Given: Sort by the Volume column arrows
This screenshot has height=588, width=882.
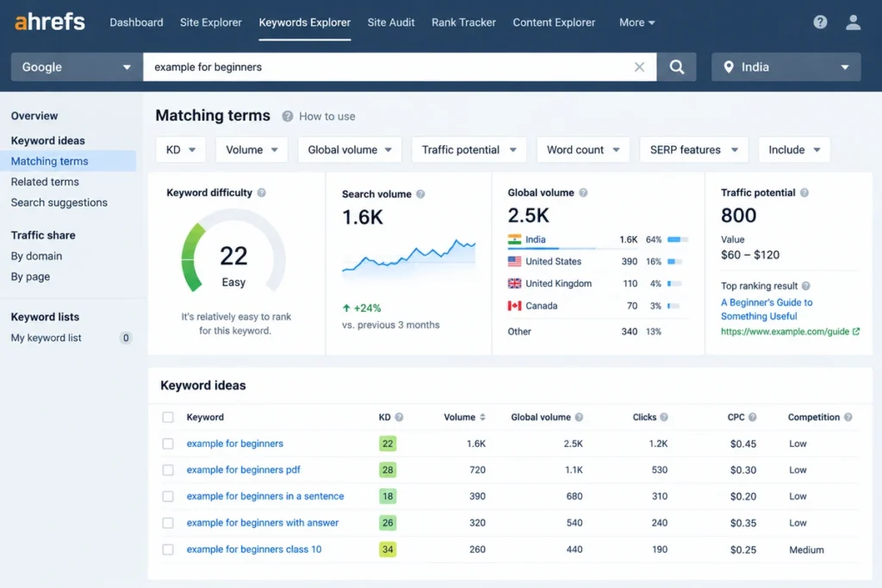Looking at the screenshot, I should click(482, 417).
